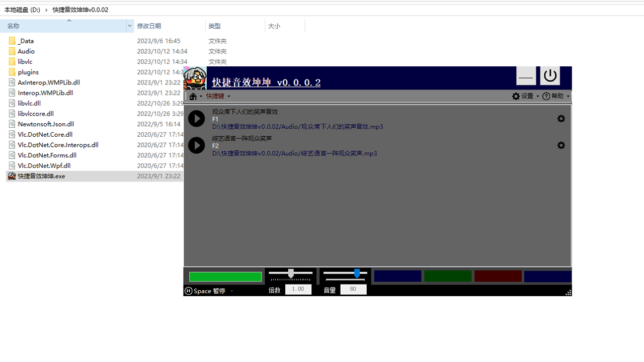Open the 帮助 help question mark icon
The width and height of the screenshot is (644, 362).
[546, 96]
